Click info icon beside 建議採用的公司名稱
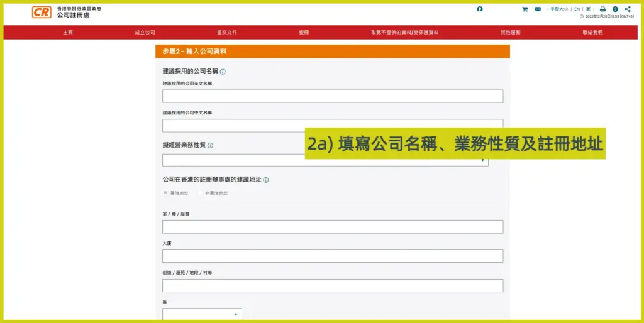 (223, 72)
